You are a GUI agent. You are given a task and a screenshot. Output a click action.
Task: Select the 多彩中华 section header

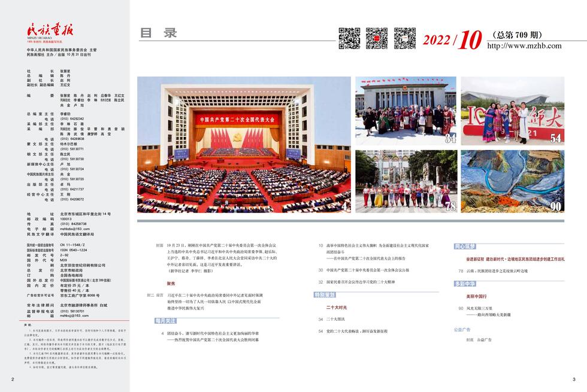[465, 284]
